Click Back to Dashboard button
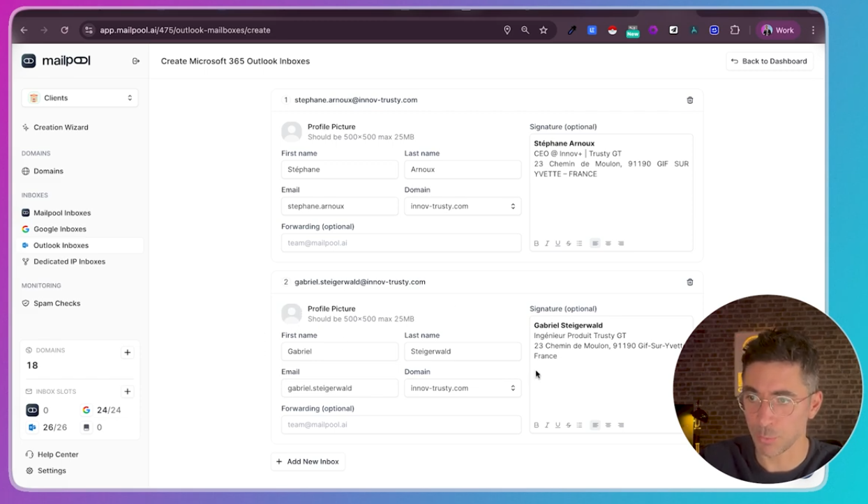Viewport: 868px width, 504px height. pos(769,61)
